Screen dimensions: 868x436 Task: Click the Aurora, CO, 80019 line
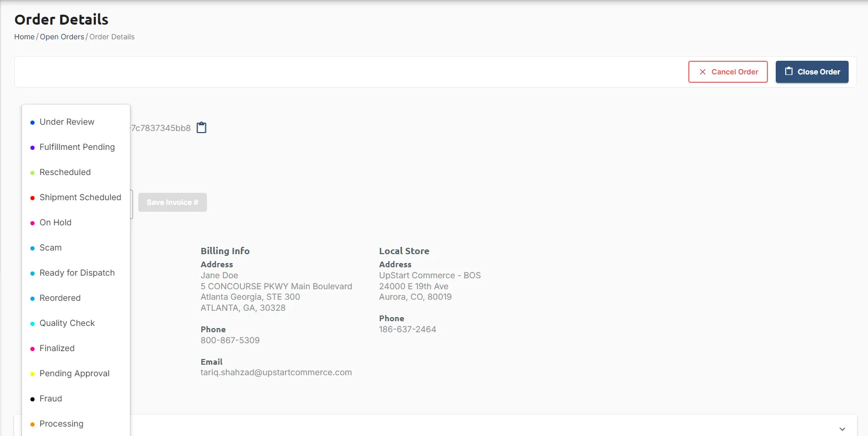tap(415, 297)
